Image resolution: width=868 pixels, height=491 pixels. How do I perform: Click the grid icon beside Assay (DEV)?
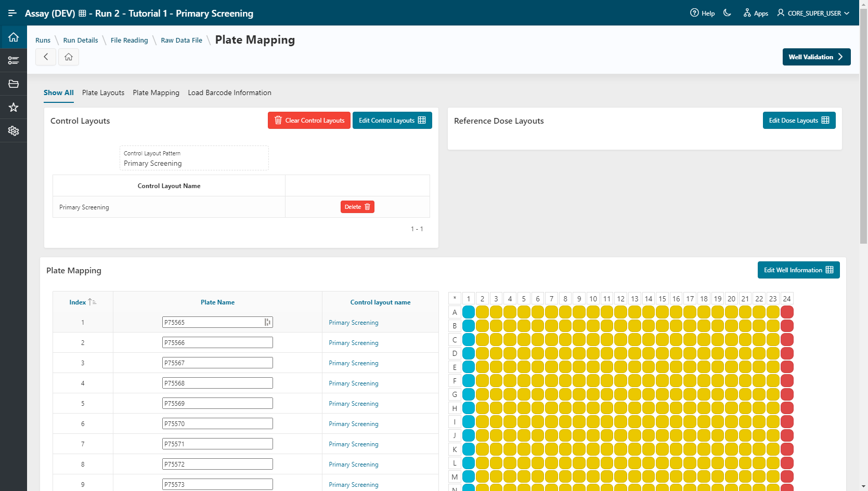82,14
